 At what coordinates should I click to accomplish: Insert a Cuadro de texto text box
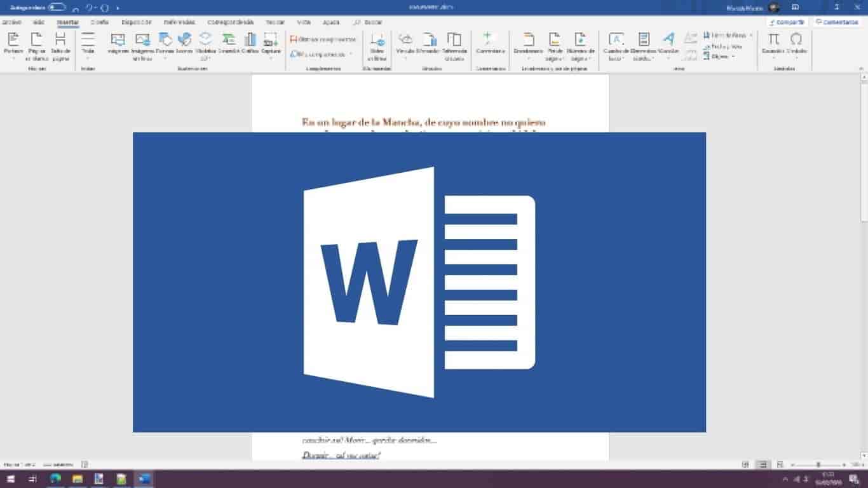[615, 46]
